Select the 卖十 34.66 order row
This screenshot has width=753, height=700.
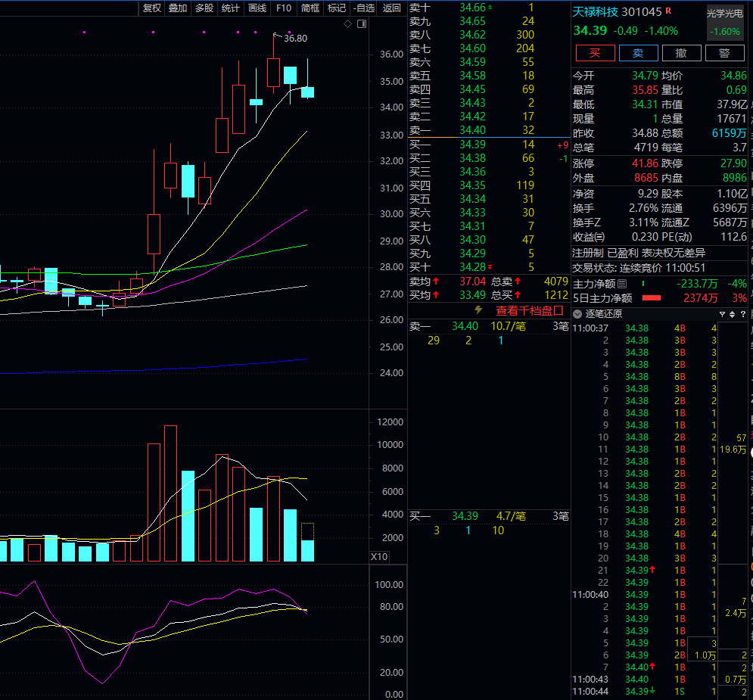[x=489, y=8]
